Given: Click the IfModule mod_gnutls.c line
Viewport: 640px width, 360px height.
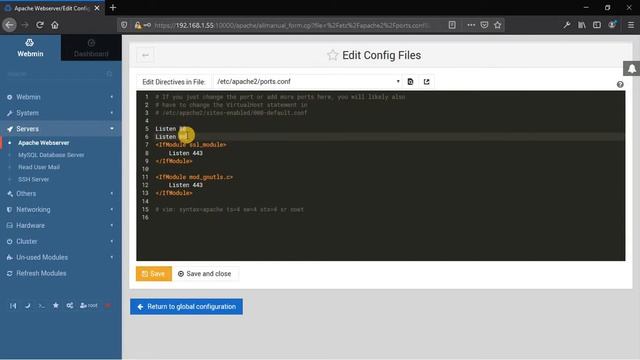Looking at the screenshot, I should 194,177.
